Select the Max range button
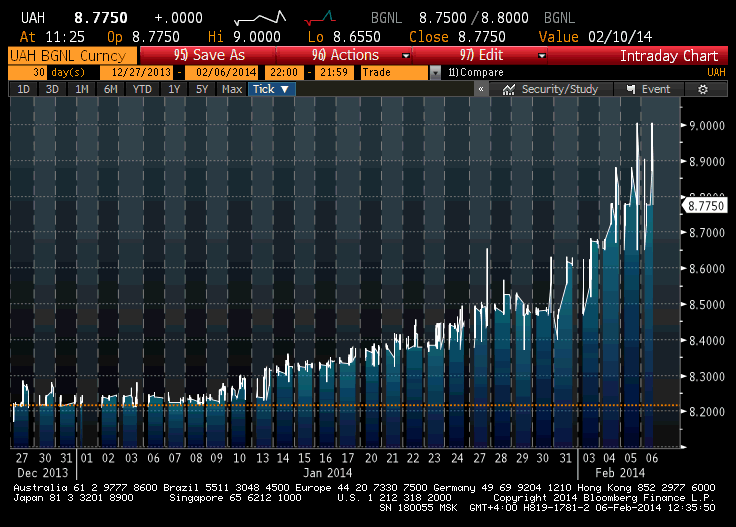Image resolution: width=736 pixels, height=527 pixels. (x=232, y=89)
